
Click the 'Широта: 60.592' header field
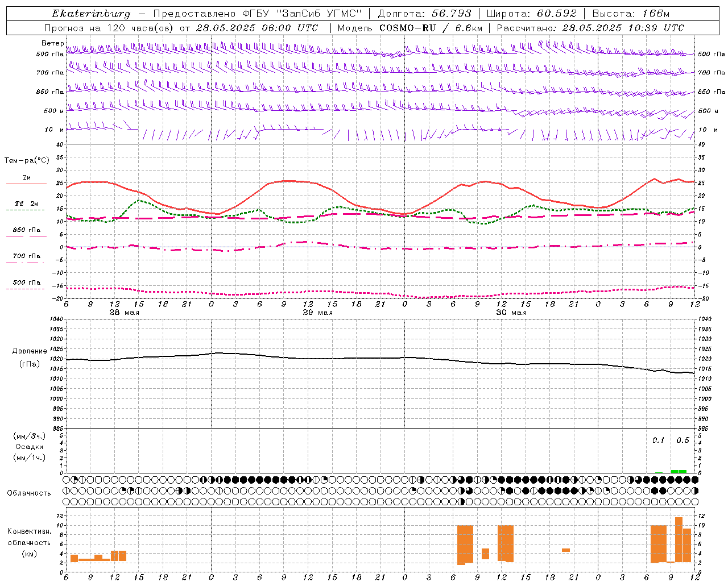531,14
